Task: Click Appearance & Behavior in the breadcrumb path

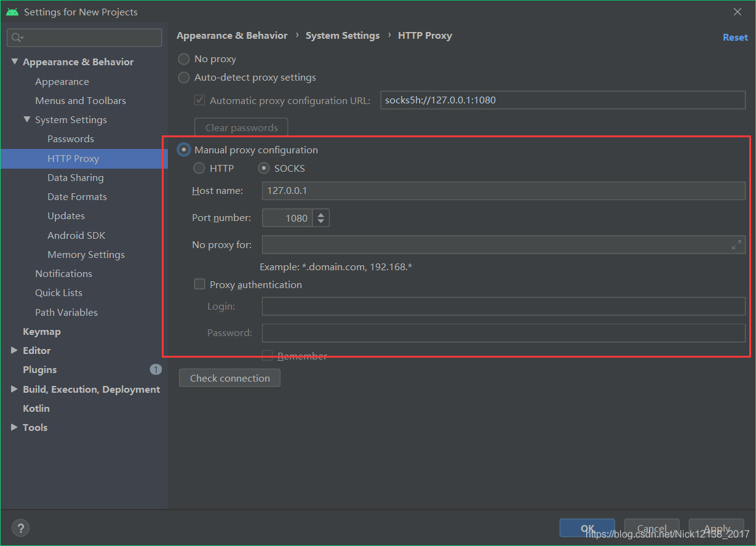Action: click(232, 35)
